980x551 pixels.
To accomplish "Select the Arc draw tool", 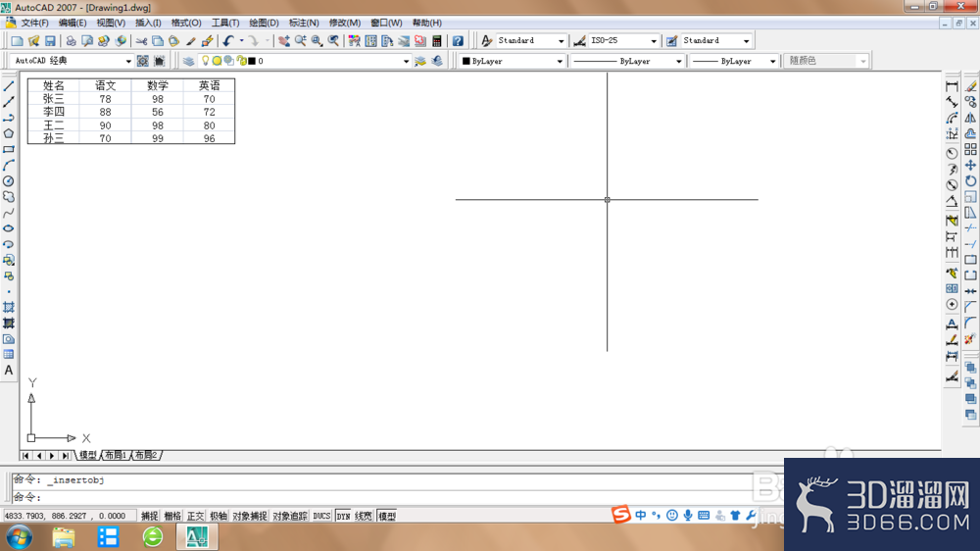I will point(9,165).
